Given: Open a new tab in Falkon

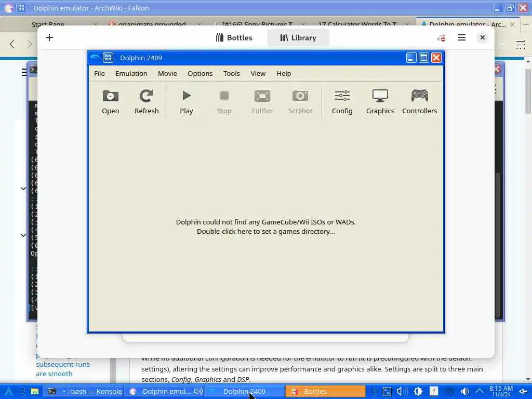Looking at the screenshot, I should click(526, 24).
